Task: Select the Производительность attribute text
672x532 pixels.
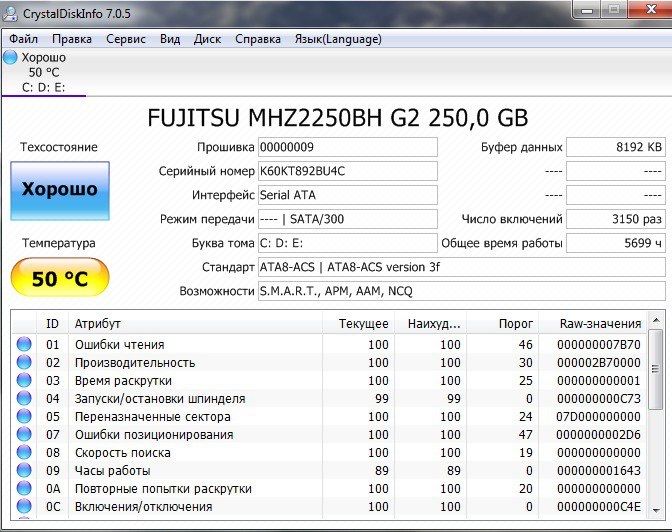Action: point(135,363)
